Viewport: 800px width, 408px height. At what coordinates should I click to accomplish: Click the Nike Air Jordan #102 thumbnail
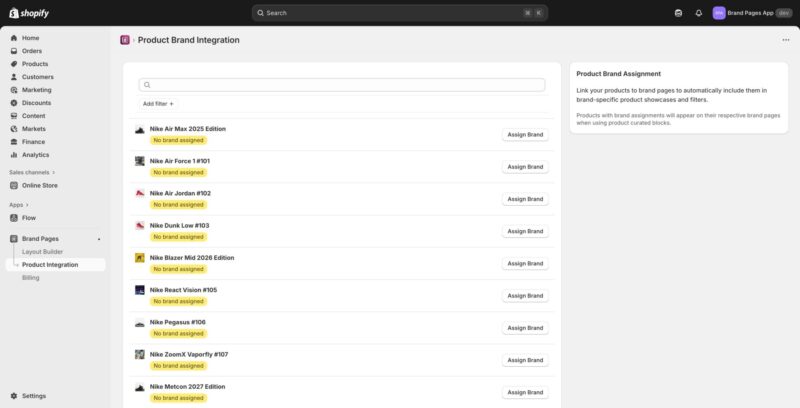(140, 193)
